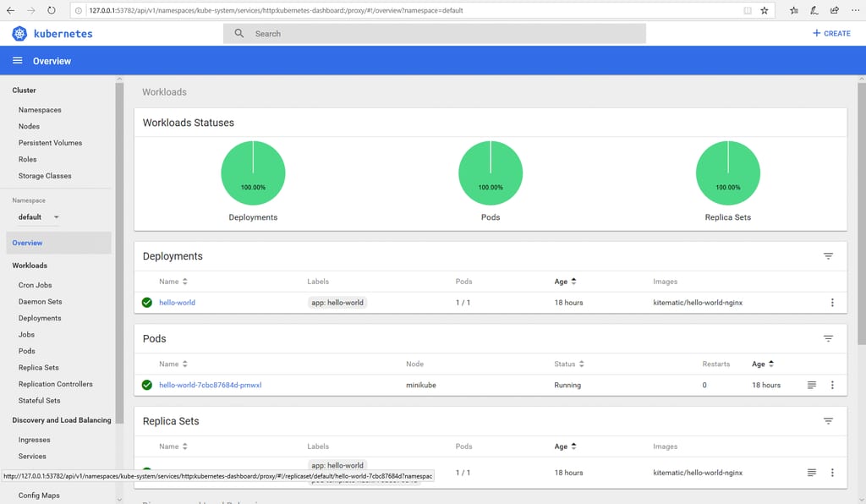The width and height of the screenshot is (866, 504).
Task: Open the hamburger navigation menu
Action: 18,61
